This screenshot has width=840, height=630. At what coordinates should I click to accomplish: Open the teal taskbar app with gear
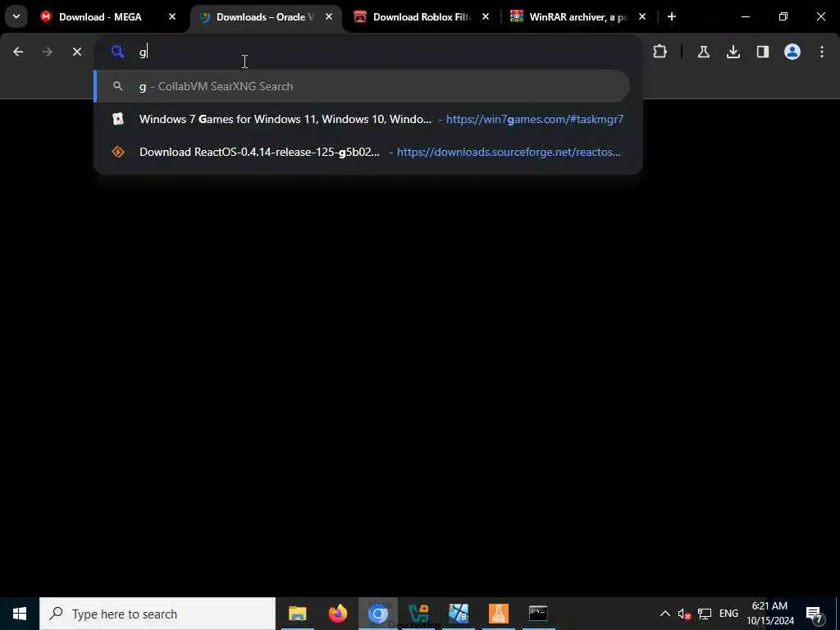pos(418,614)
